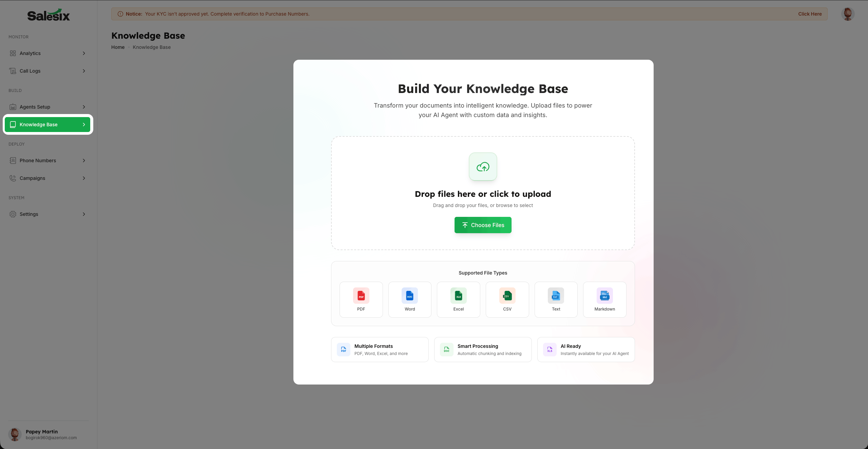Select the CSV file type icon
The width and height of the screenshot is (868, 449).
tap(507, 296)
